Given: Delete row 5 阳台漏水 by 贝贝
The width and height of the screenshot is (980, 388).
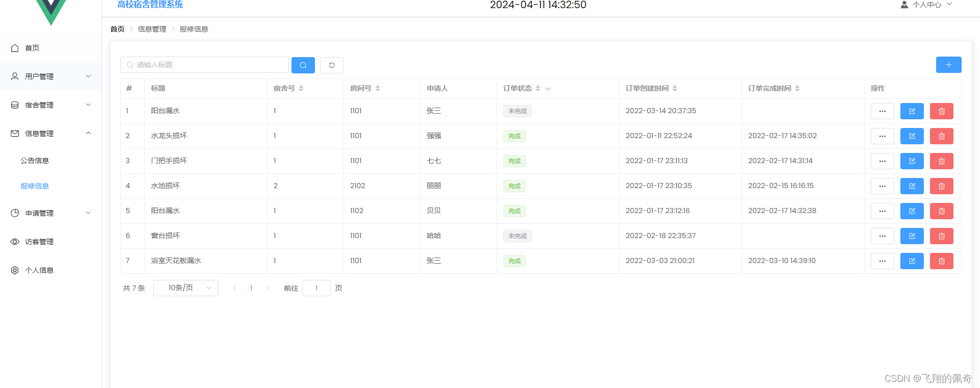Looking at the screenshot, I should coord(941,211).
